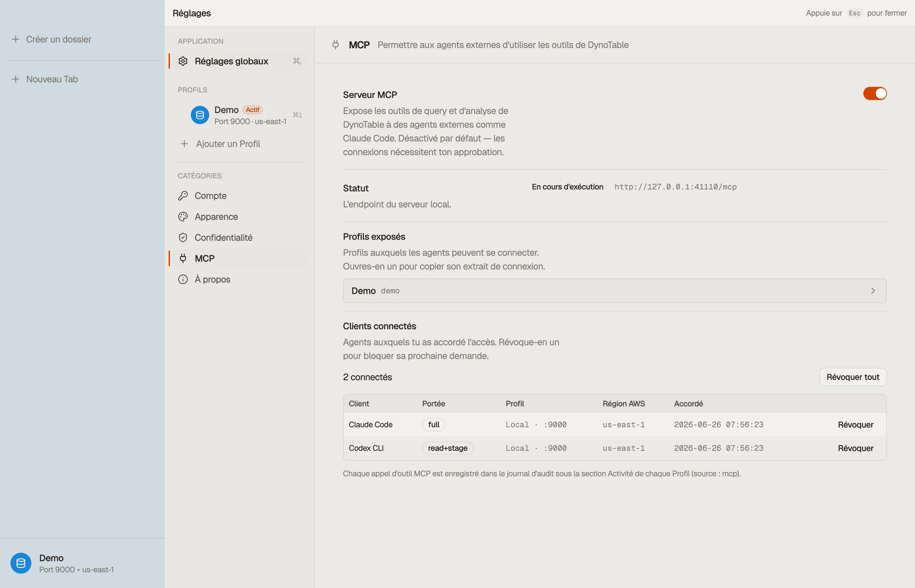
Task: Click Codex CLI row's us-east-1 cell
Action: (x=623, y=448)
